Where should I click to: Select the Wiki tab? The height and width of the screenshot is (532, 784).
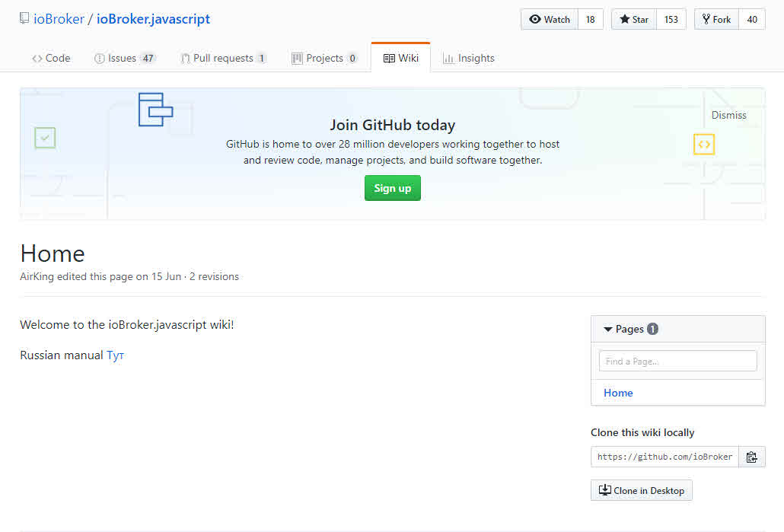coord(401,58)
